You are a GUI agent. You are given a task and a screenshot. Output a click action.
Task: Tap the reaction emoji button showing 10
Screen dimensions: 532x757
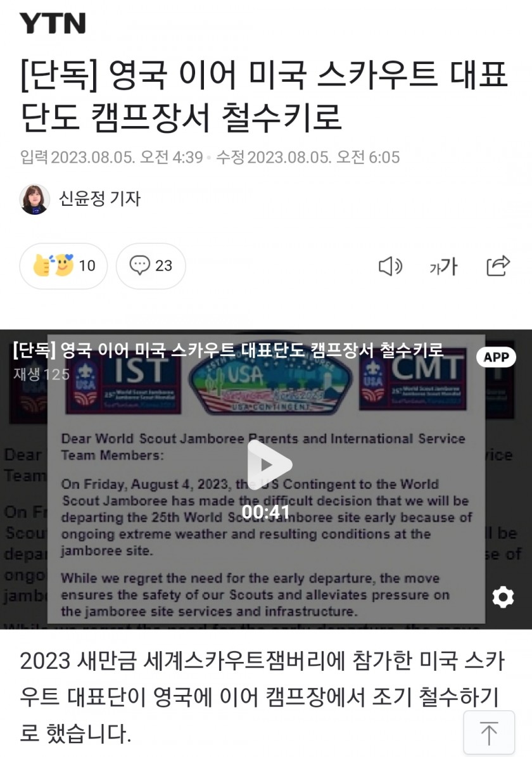pyautogui.click(x=63, y=266)
